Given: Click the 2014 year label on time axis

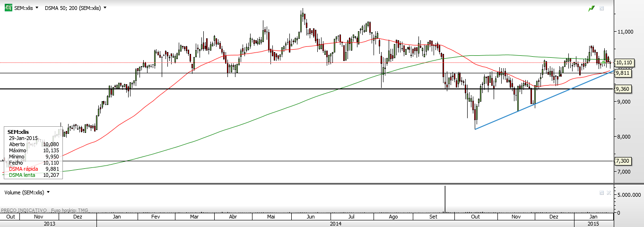Looking at the screenshot, I should (336, 223).
